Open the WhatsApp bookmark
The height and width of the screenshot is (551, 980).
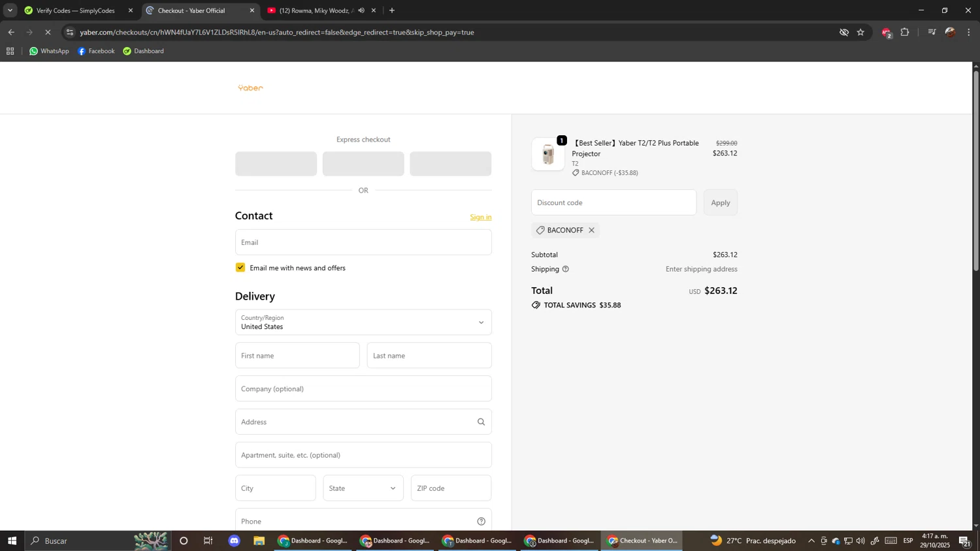(x=49, y=51)
